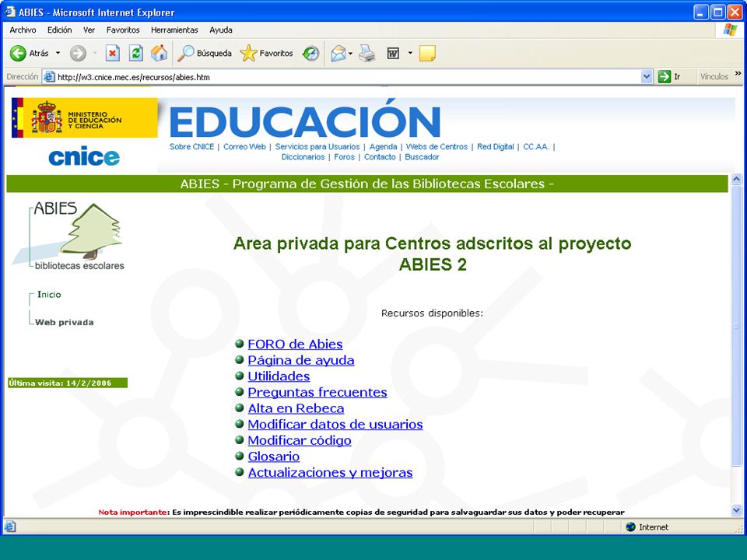This screenshot has width=747, height=560.
Task: Open the Edición menu
Action: 60,30
